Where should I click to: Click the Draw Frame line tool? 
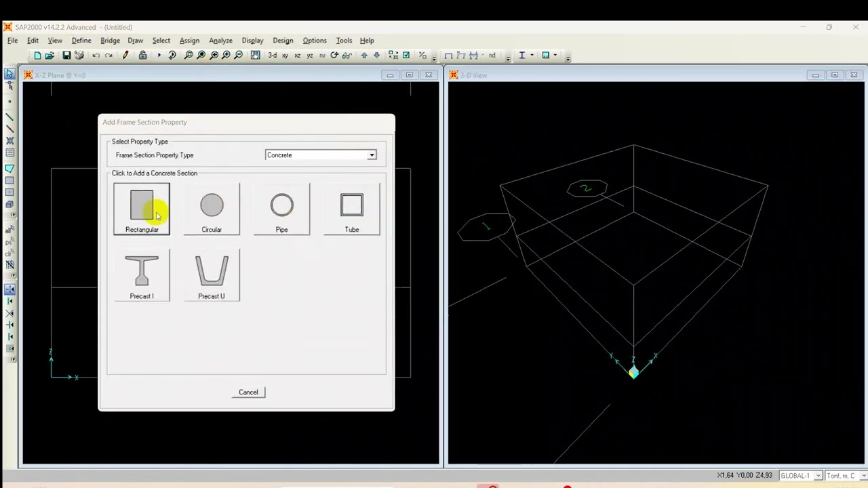click(x=9, y=117)
